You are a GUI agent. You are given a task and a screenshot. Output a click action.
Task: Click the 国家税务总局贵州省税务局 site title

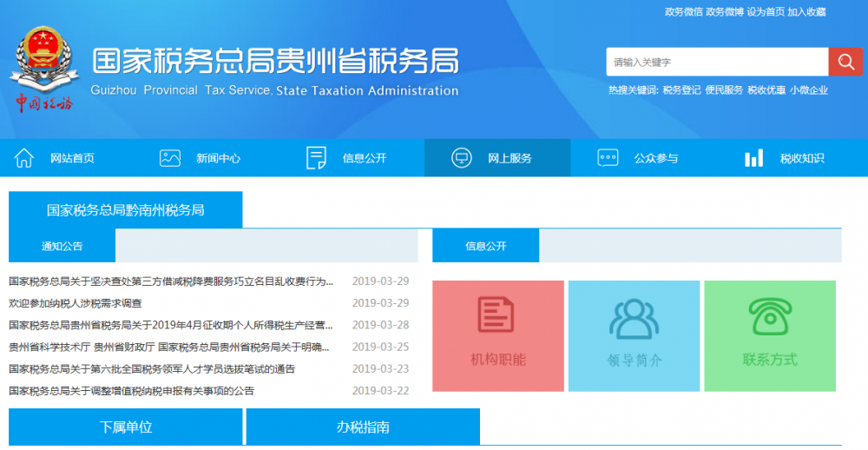(275, 61)
